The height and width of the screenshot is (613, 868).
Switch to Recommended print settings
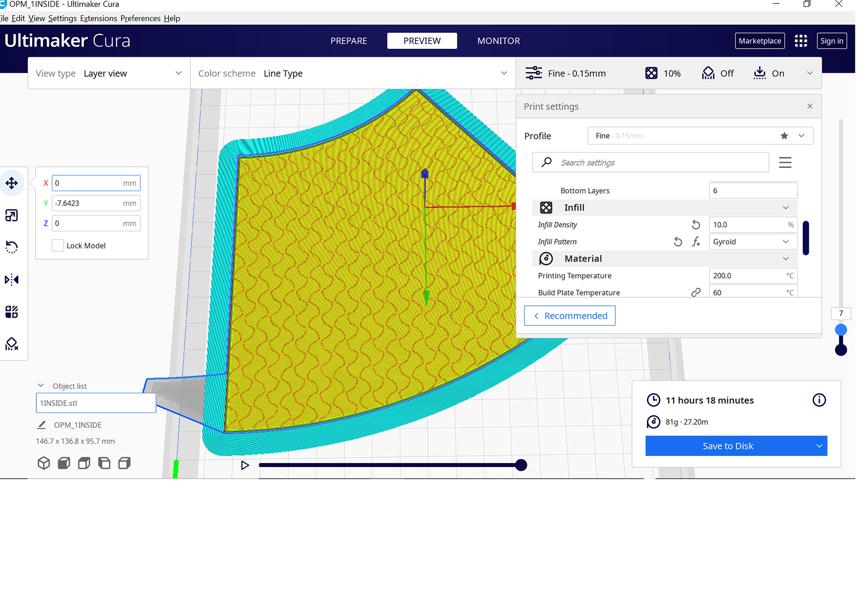[x=570, y=316]
